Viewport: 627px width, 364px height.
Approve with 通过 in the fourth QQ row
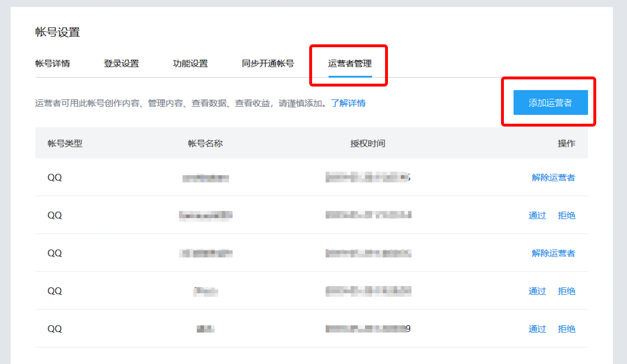click(537, 291)
